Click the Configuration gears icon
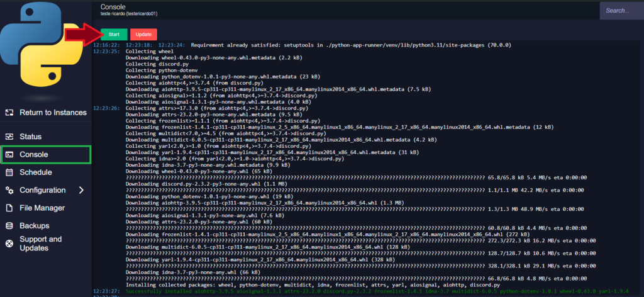644x297 pixels. click(9, 190)
